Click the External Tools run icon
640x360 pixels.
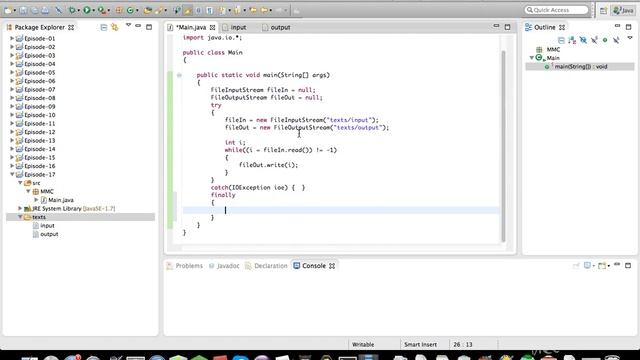coord(101,11)
